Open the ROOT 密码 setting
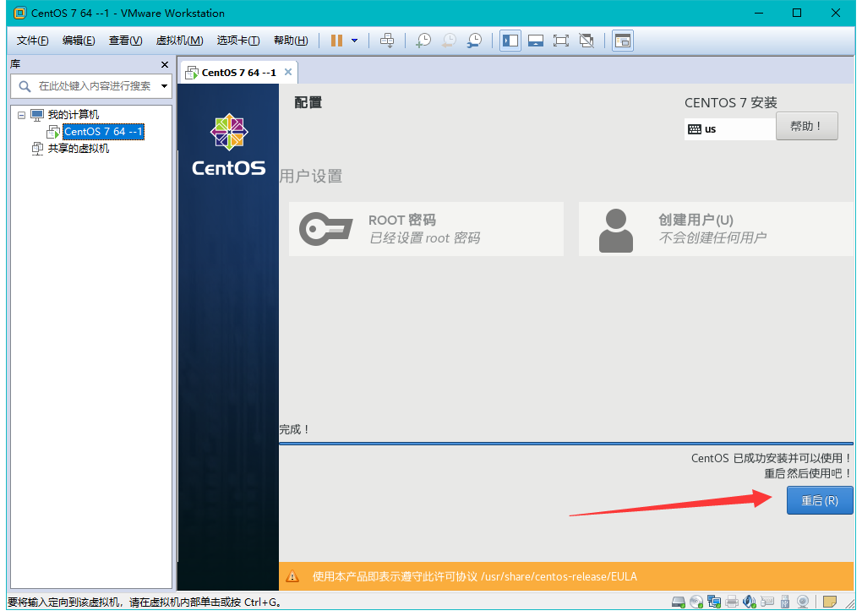Viewport: 862px width, 616px height. click(x=426, y=229)
